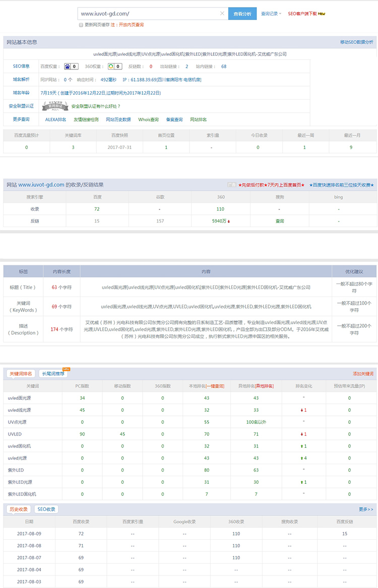Click the 域名解析 row label
378x588 pixels.
coord(21,80)
